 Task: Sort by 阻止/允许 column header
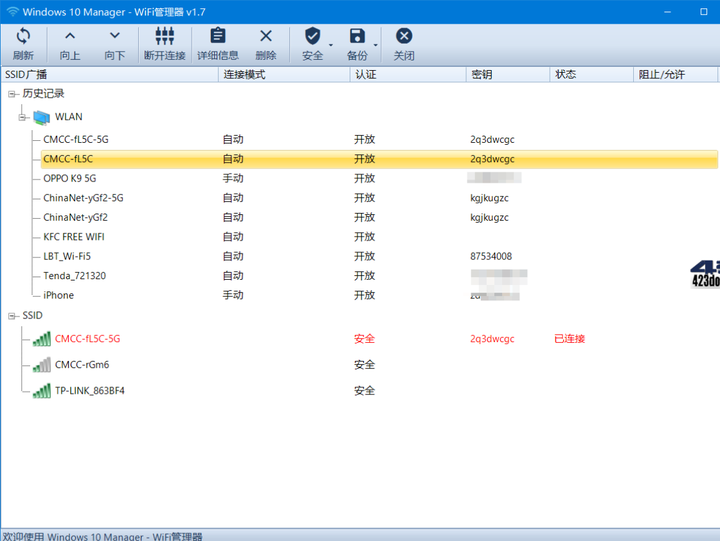point(675,74)
